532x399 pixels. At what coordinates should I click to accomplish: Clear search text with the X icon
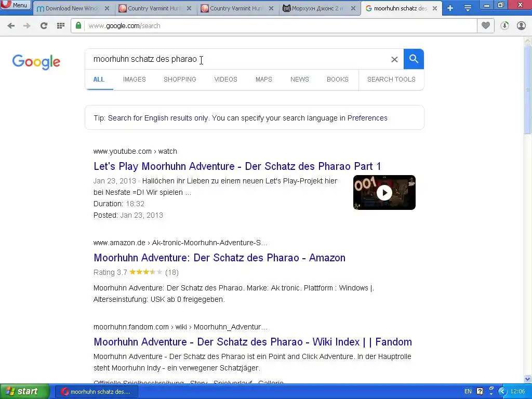pyautogui.click(x=394, y=59)
